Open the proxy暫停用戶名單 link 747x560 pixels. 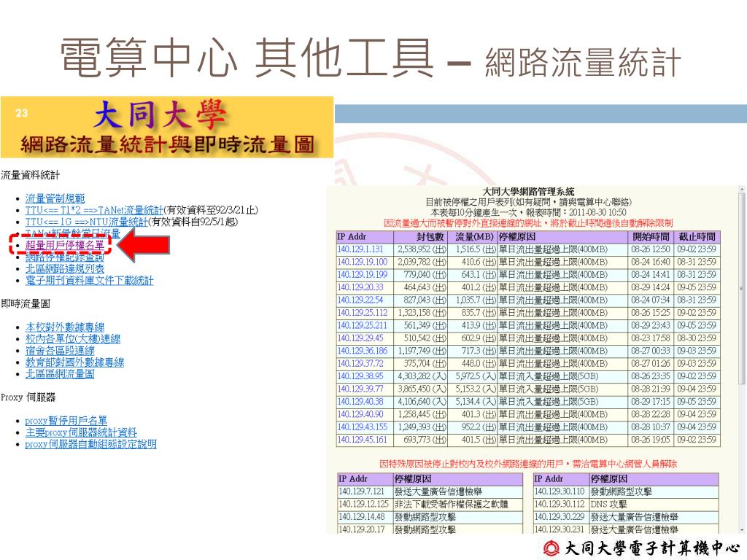coord(66,421)
